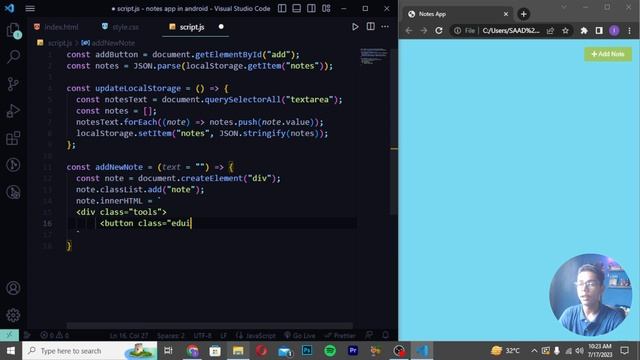Click the horizontal editor scrollbar
Screen dimensions: 640x360
tap(210, 326)
